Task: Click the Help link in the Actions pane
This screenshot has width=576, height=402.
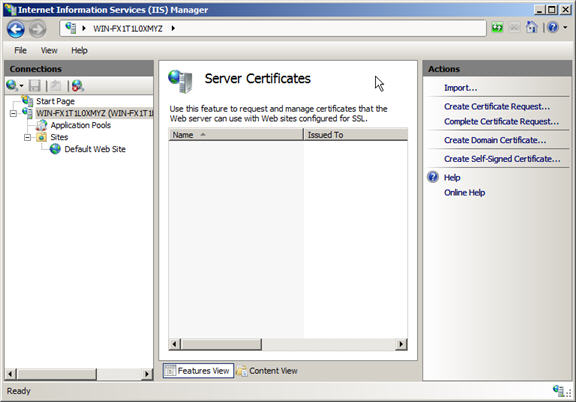Action: click(452, 177)
